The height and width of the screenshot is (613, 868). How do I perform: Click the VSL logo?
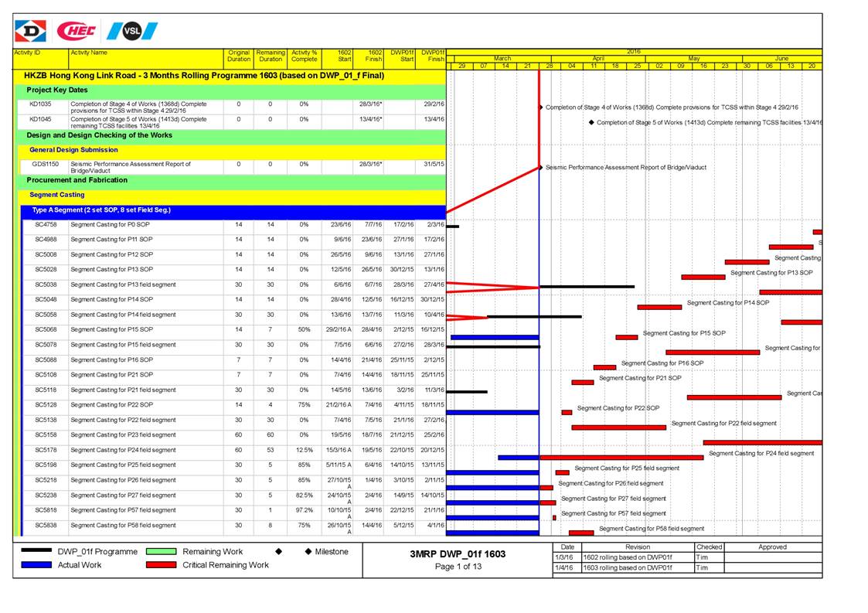pyautogui.click(x=131, y=31)
